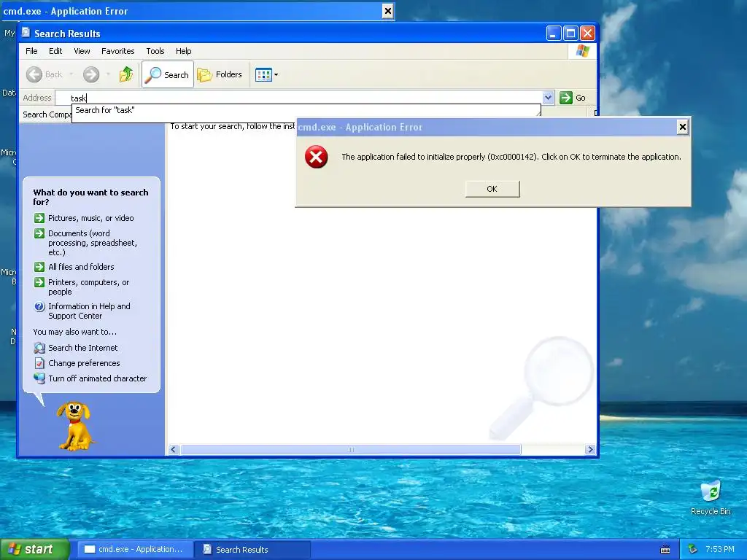
Task: Click the Windows flag logo in toolbar
Action: (582, 51)
